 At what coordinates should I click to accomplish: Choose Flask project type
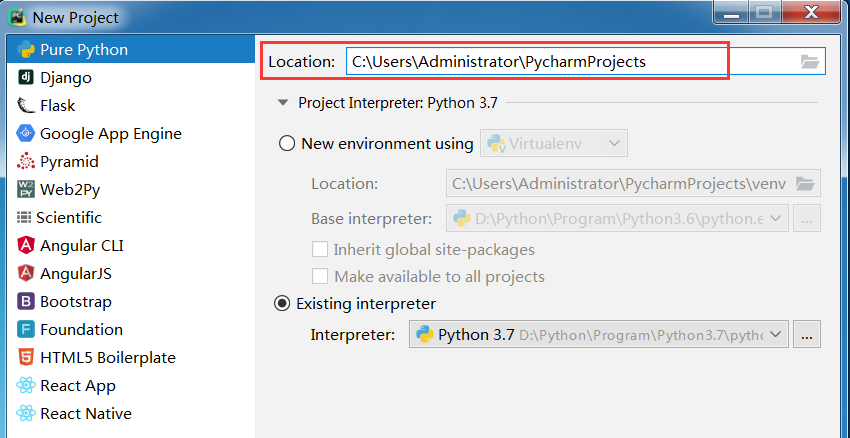point(131,106)
